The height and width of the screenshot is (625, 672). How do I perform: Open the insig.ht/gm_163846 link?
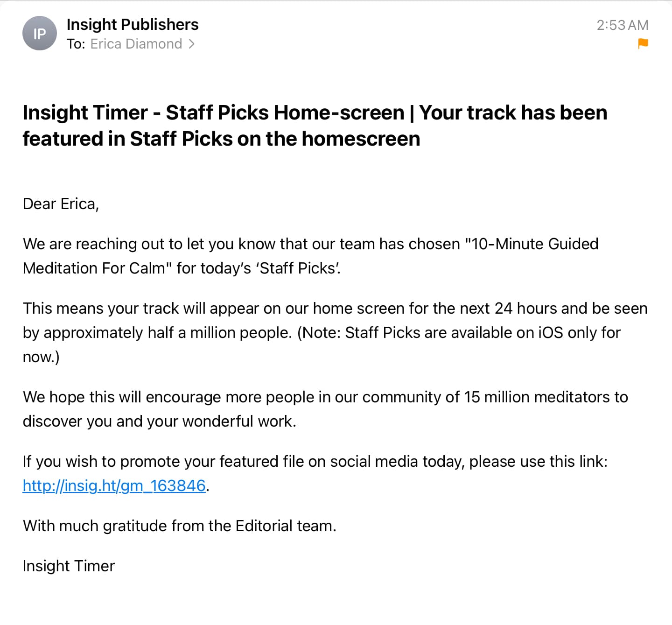[114, 485]
